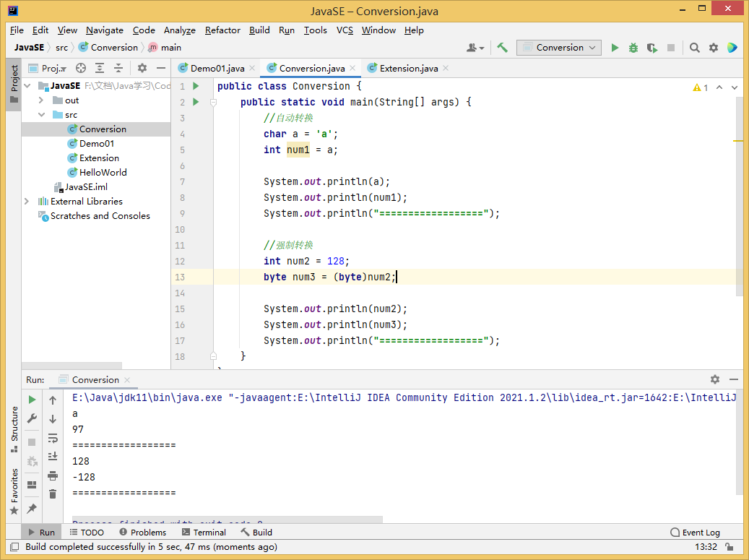Collapse all nodes in the Project panel

pos(118,68)
